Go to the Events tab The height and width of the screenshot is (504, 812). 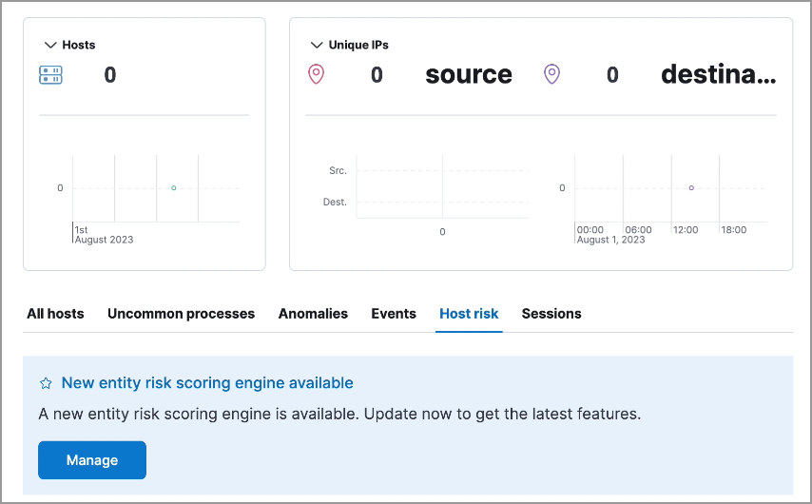click(394, 313)
